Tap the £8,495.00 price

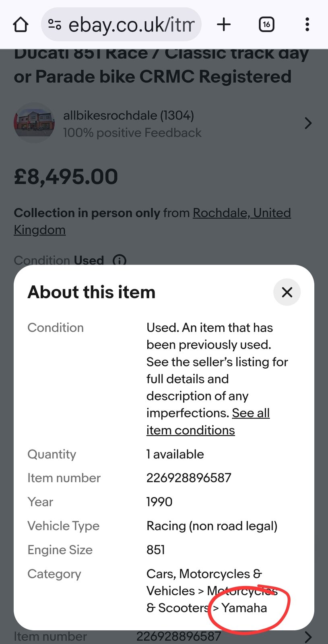(x=66, y=177)
